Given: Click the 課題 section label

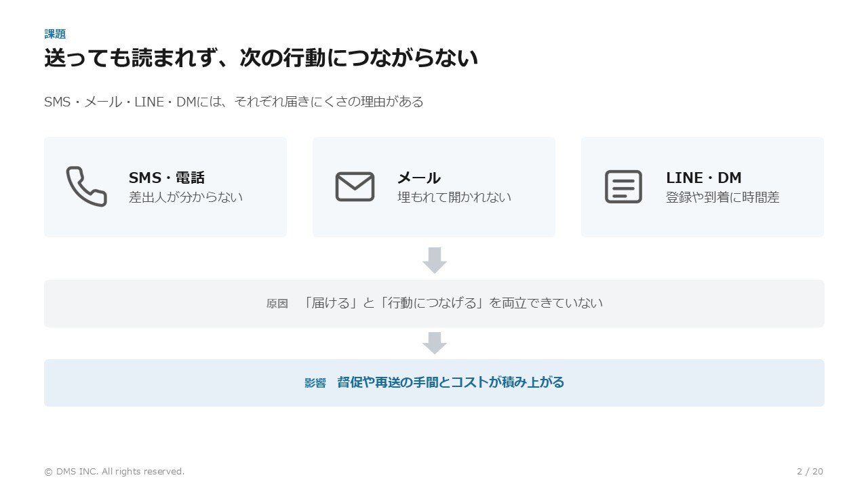Looking at the screenshot, I should click(x=55, y=34).
